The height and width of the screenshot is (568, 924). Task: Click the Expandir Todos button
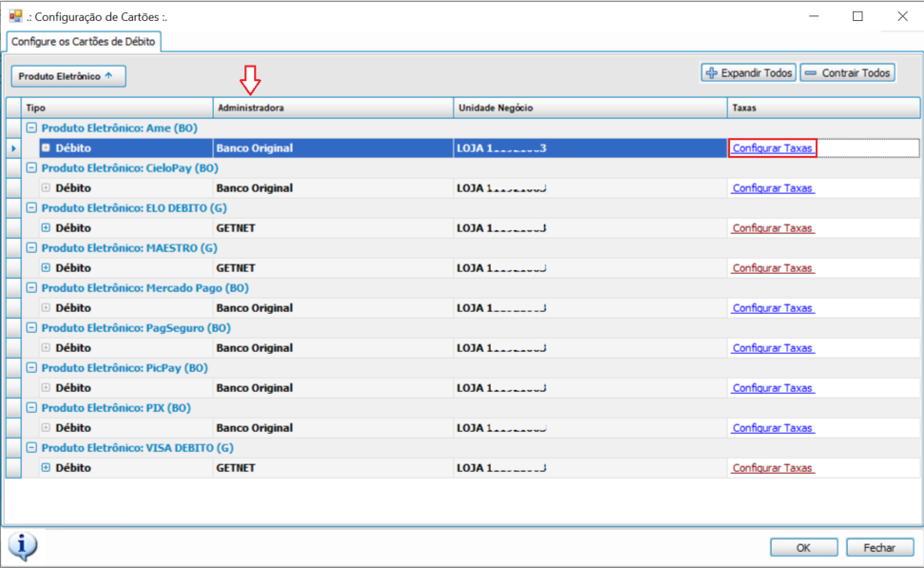(748, 73)
